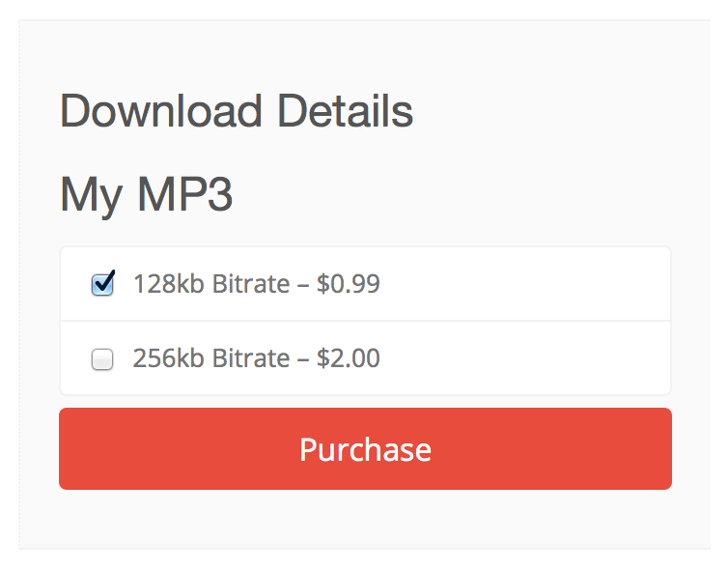Uncheck the 128kb Bitrate checkbox

[x=102, y=284]
